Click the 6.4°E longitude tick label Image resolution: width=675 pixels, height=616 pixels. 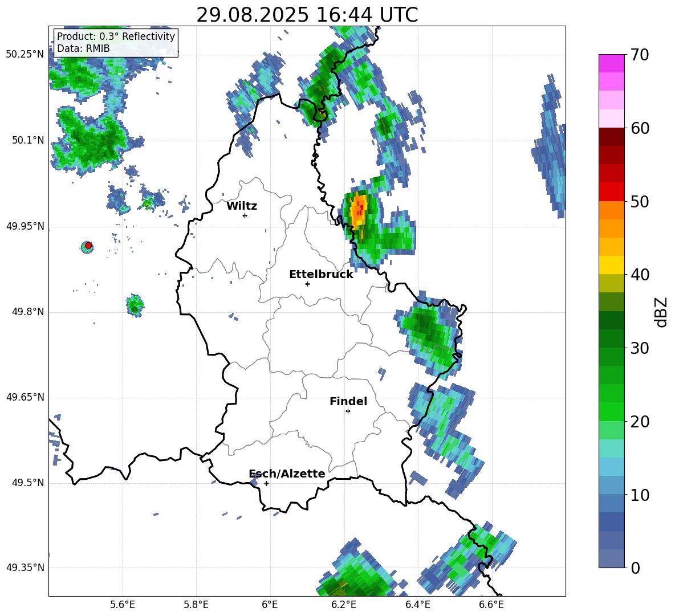click(417, 605)
